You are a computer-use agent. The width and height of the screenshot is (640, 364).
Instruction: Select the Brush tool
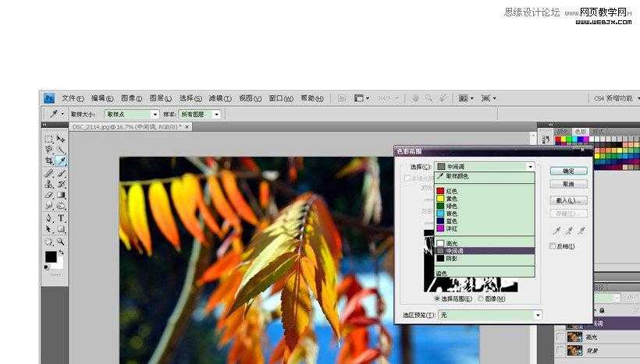coord(61,173)
